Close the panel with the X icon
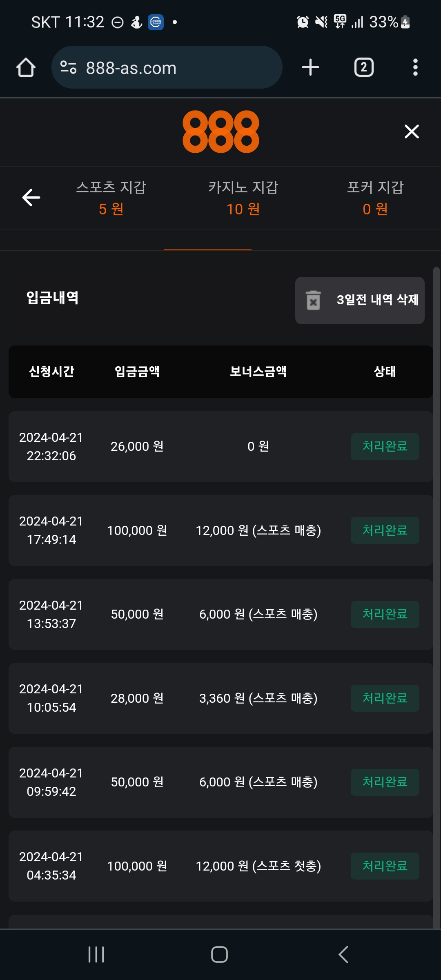Screen dimensions: 441x980 click(412, 131)
